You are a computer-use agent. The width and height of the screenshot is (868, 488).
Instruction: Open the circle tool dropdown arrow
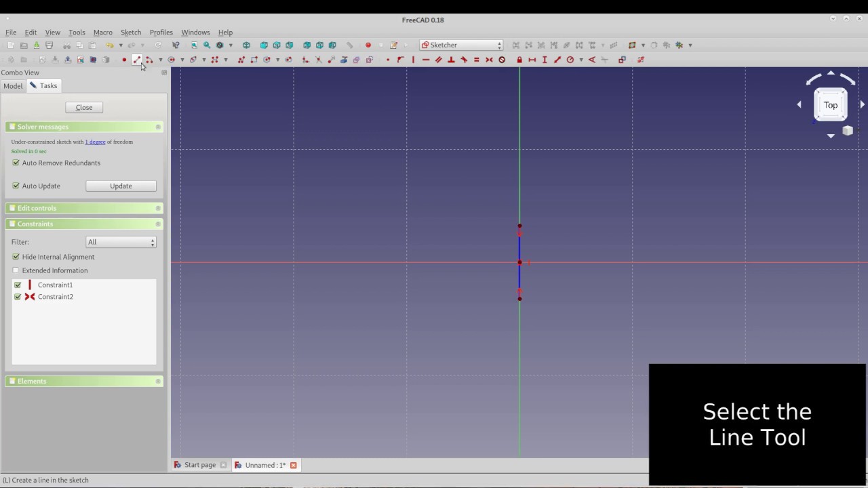pyautogui.click(x=182, y=60)
